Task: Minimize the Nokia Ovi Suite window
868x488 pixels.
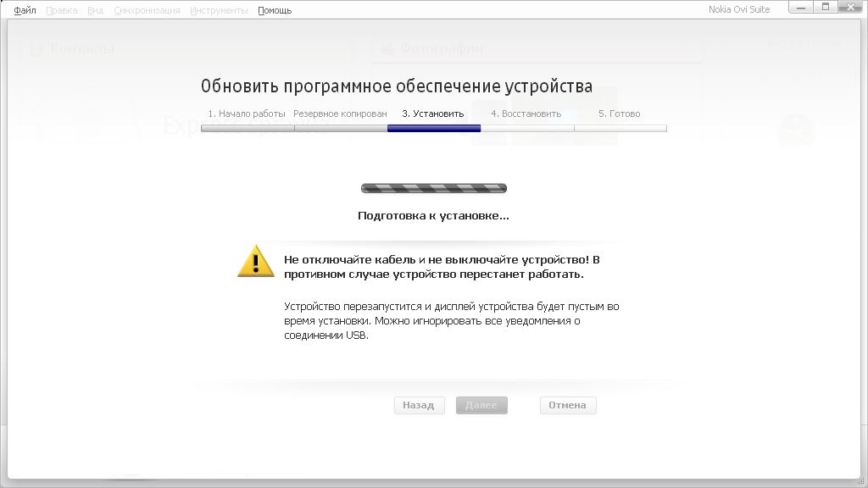Action: click(802, 8)
